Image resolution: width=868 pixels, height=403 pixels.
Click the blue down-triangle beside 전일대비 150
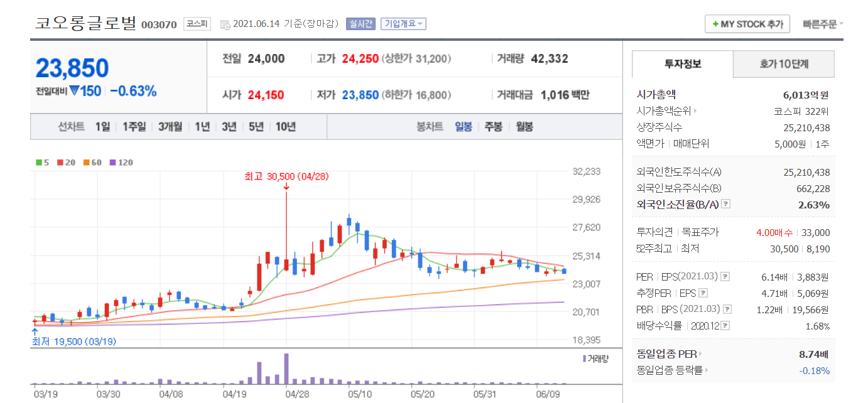pos(74,91)
